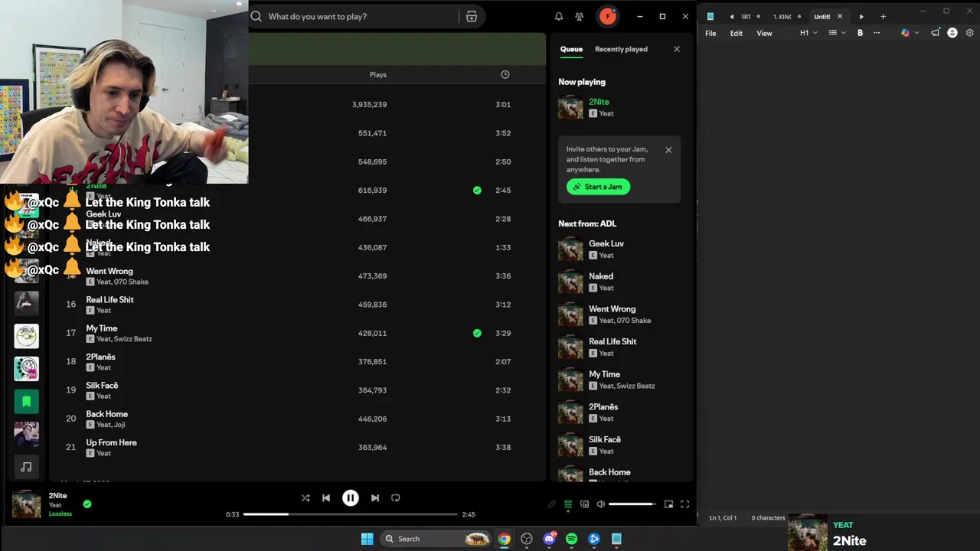Open the music note playlist in sidebar
This screenshot has width=980, height=551.
26,466
